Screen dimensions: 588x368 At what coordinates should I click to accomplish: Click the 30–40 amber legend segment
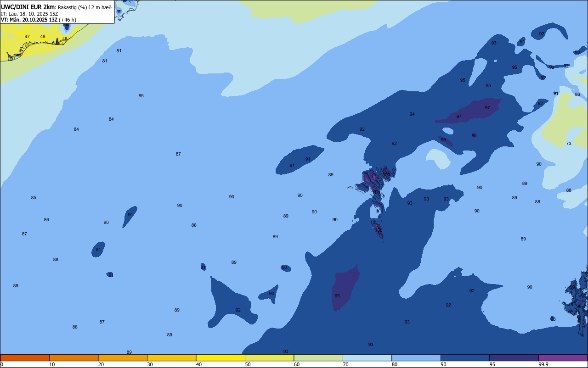point(171,357)
